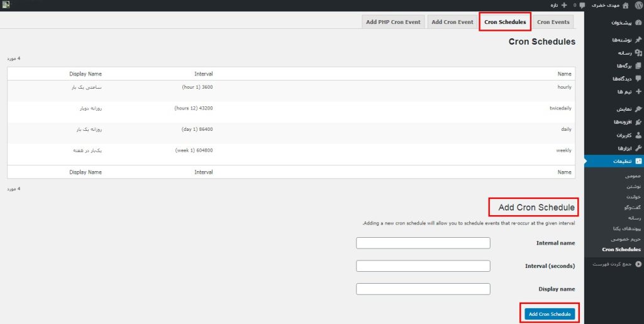Click the Name column header atop table
The width and height of the screenshot is (644, 324).
pyautogui.click(x=564, y=74)
